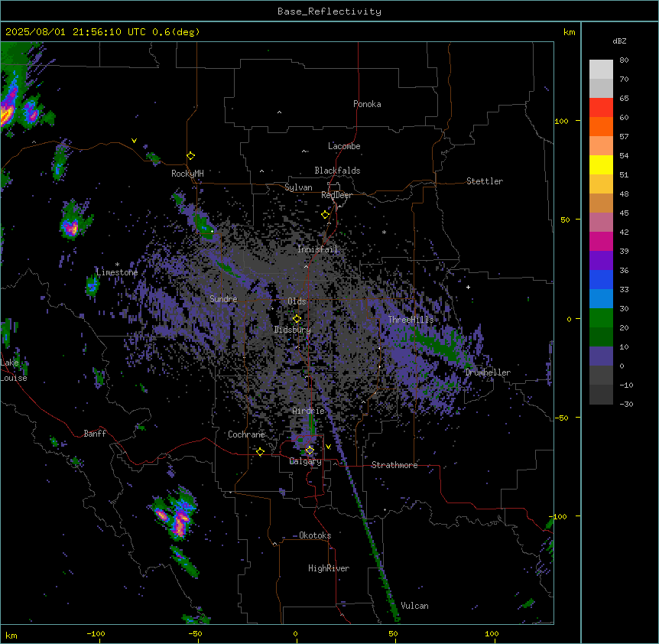Click the km unit label at bottom left
This screenshot has height=644, width=659.
coord(11,635)
